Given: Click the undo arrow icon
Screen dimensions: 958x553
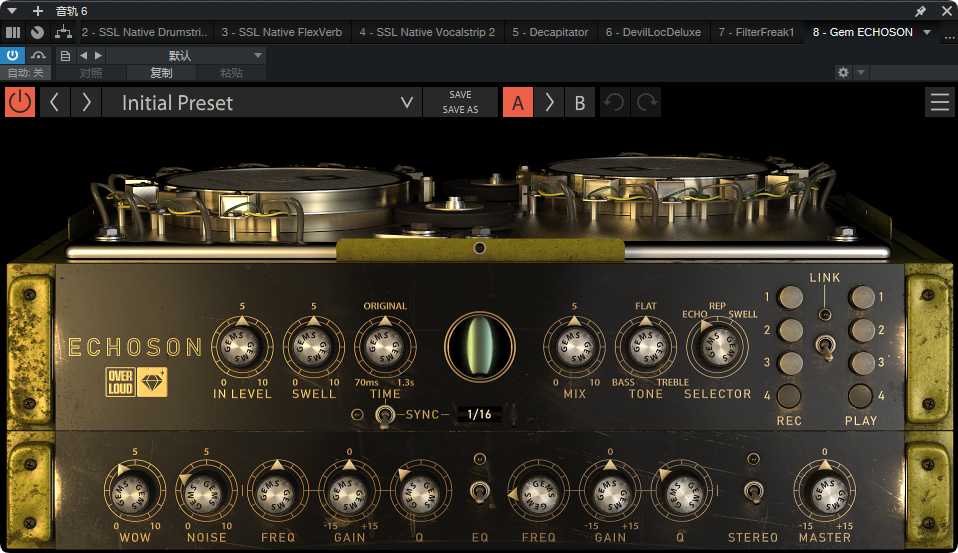Looking at the screenshot, I should (x=614, y=102).
